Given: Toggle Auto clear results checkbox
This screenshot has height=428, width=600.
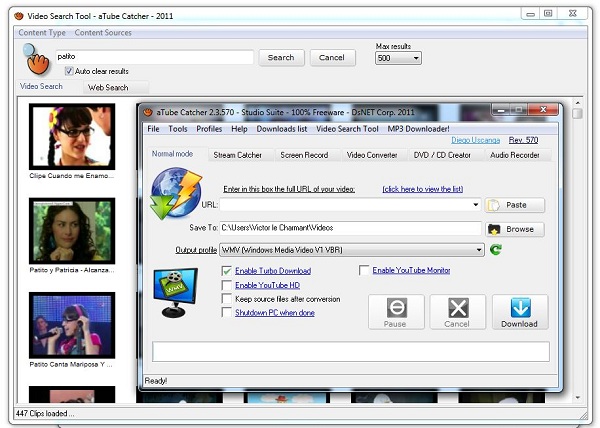Looking at the screenshot, I should (69, 71).
